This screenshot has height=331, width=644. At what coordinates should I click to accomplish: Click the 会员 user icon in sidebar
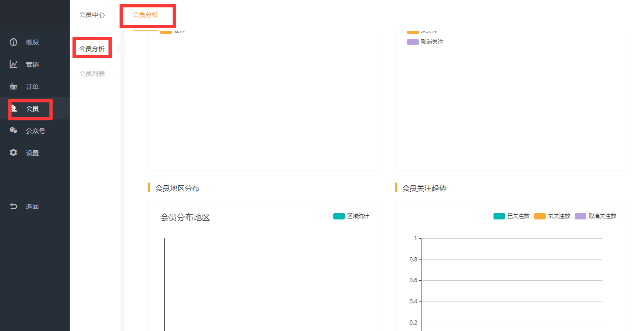point(14,109)
